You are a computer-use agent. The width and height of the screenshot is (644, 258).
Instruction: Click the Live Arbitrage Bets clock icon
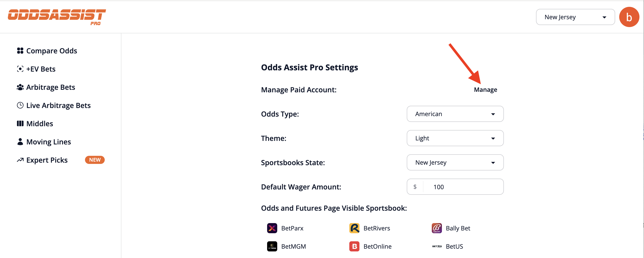pyautogui.click(x=20, y=105)
